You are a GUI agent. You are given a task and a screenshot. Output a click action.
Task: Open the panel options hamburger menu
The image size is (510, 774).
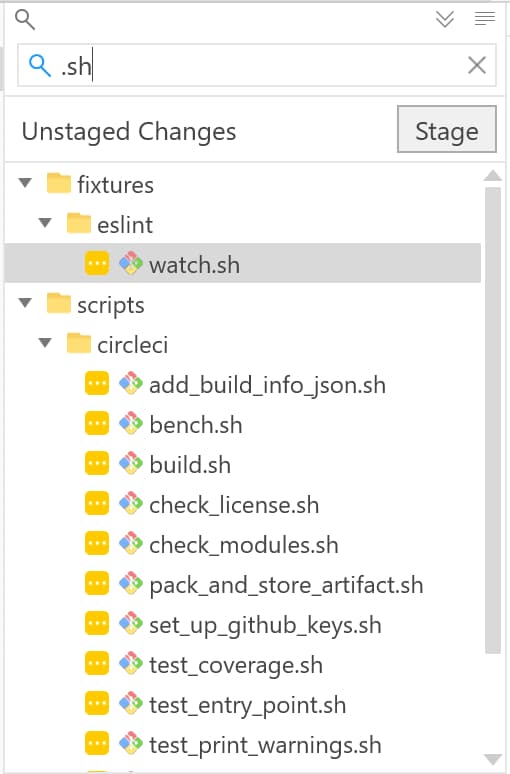pos(484,19)
